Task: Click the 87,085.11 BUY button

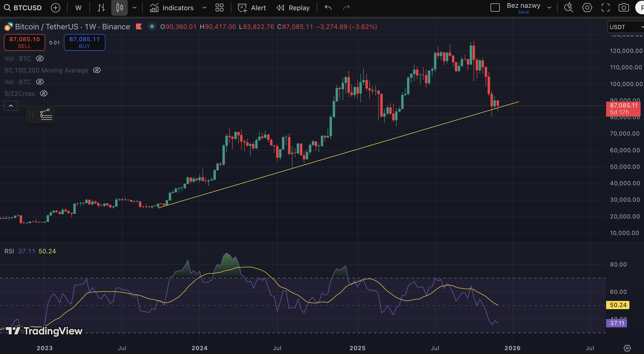Action: tap(85, 42)
